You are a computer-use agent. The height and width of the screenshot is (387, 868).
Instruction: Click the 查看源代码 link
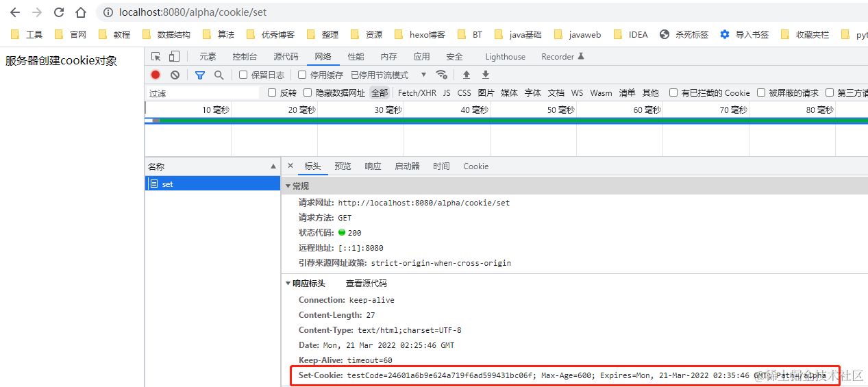pos(366,283)
